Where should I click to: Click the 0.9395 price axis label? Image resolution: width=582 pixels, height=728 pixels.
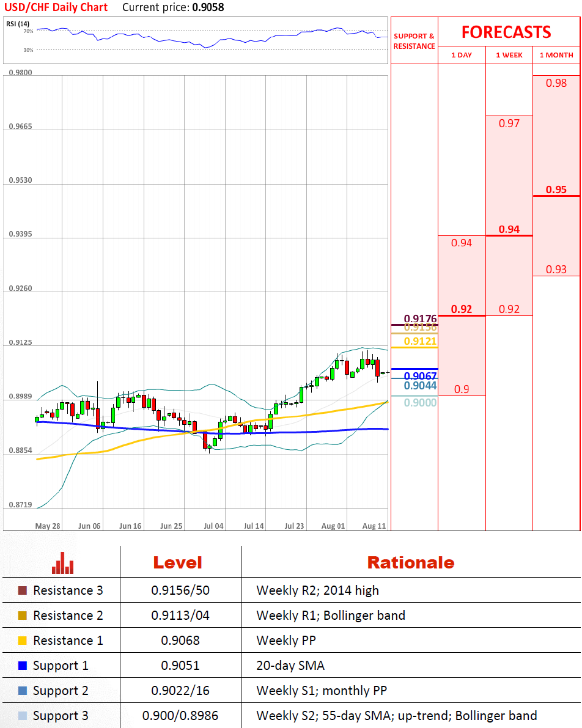20,234
